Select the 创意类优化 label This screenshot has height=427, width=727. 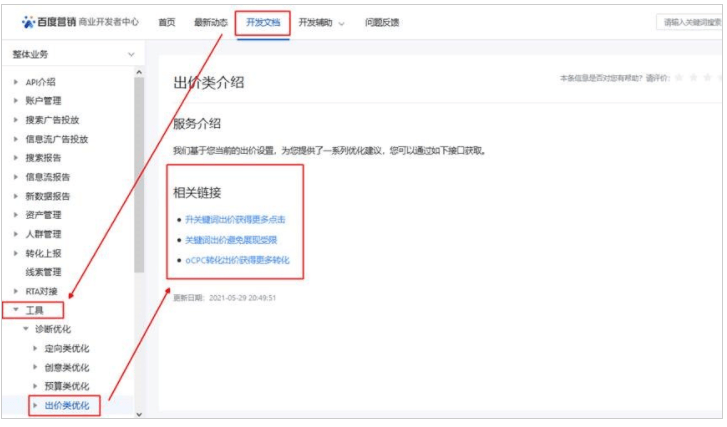pos(67,367)
